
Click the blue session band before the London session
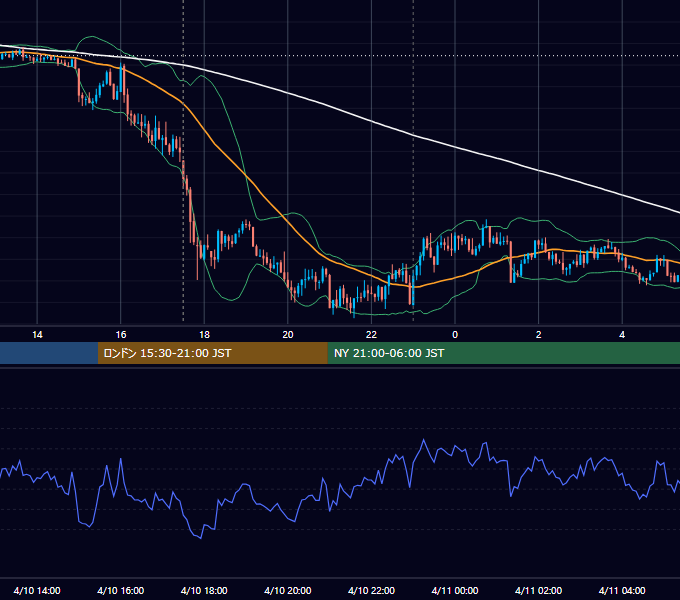tap(49, 353)
